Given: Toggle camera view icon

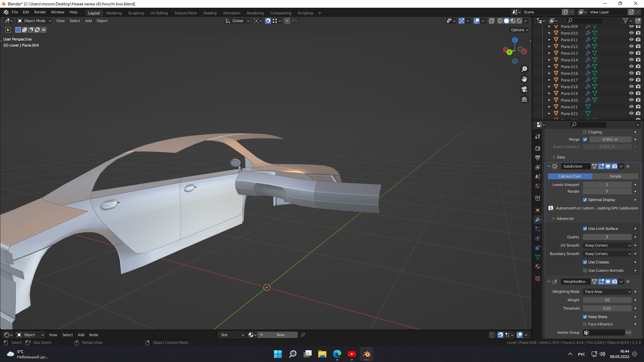Looking at the screenshot, I should (x=524, y=89).
